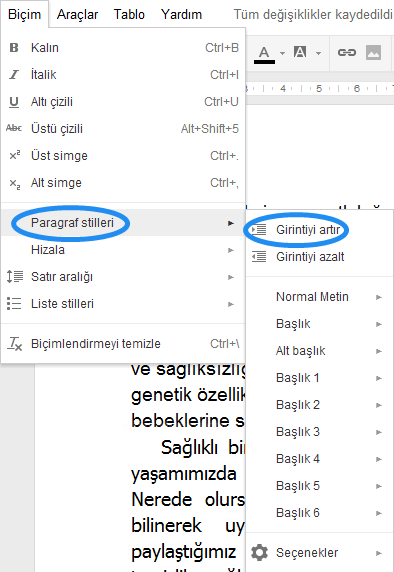
Task: Expand the Normal Metin submenu arrow
Action: [379, 297]
